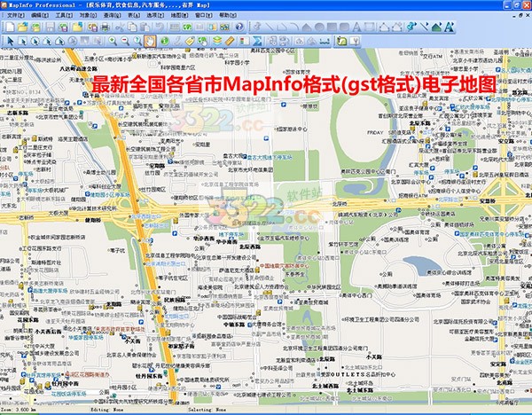This screenshot has height=415, width=532.
Task: Open the 地图(M) menu
Action: [179, 15]
